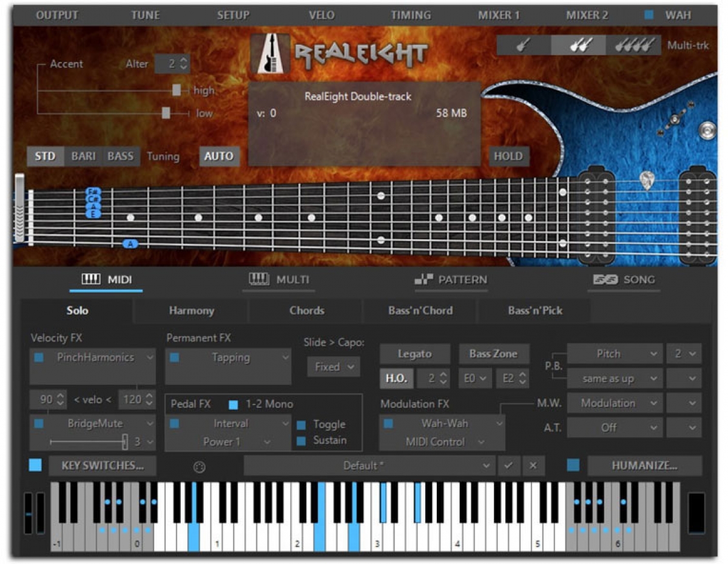Click the RealEight logo icon
728x564 pixels.
[x=270, y=54]
